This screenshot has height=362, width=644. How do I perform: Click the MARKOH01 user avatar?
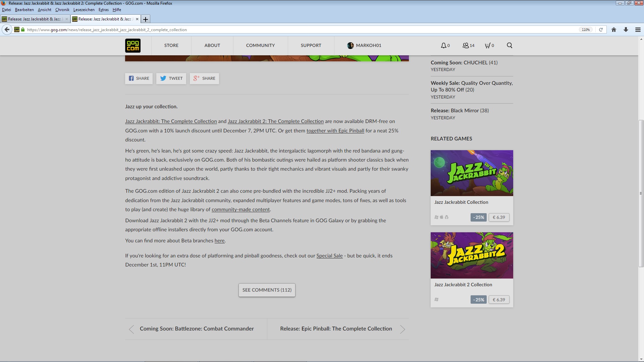point(351,45)
